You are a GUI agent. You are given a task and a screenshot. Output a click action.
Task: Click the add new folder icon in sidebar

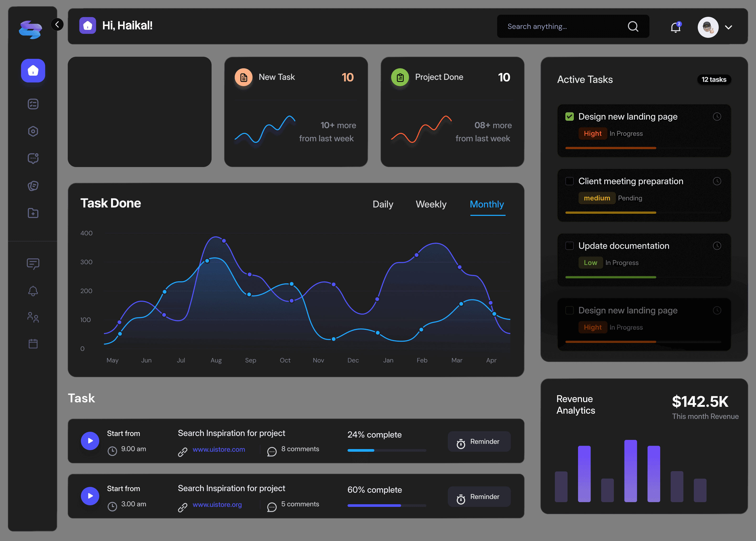pyautogui.click(x=33, y=213)
